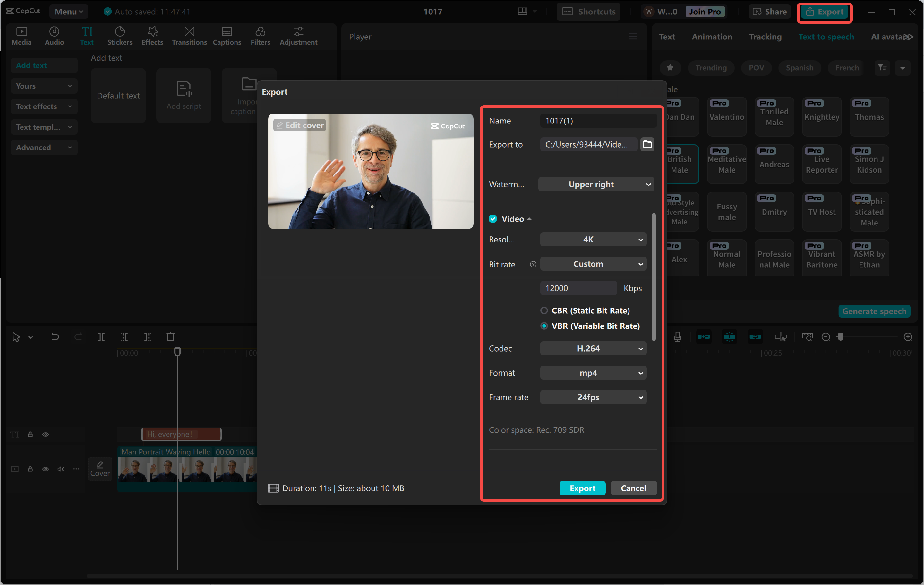Open the Resolution dropdown showing 4K
Screen dimensions: 924x585
(x=593, y=239)
